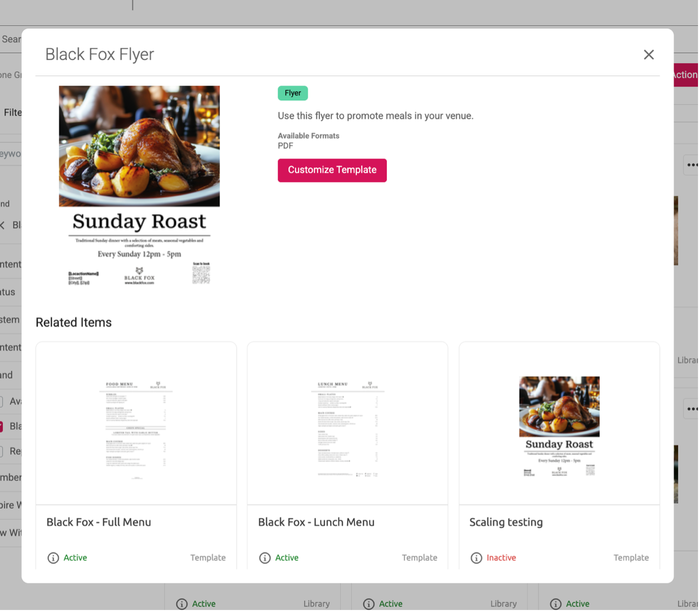Image resolution: width=700 pixels, height=611 pixels.
Task: Close the Black Fox Flyer dialog
Action: [x=648, y=55]
